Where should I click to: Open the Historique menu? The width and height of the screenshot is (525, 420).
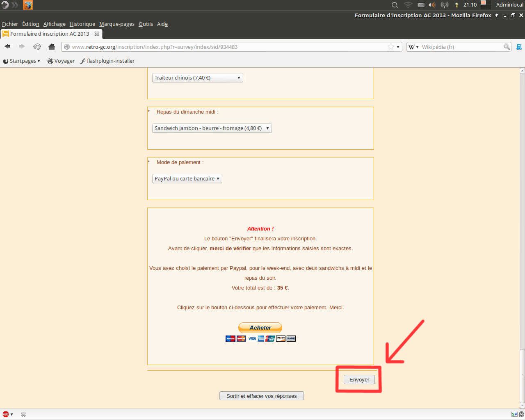point(82,24)
